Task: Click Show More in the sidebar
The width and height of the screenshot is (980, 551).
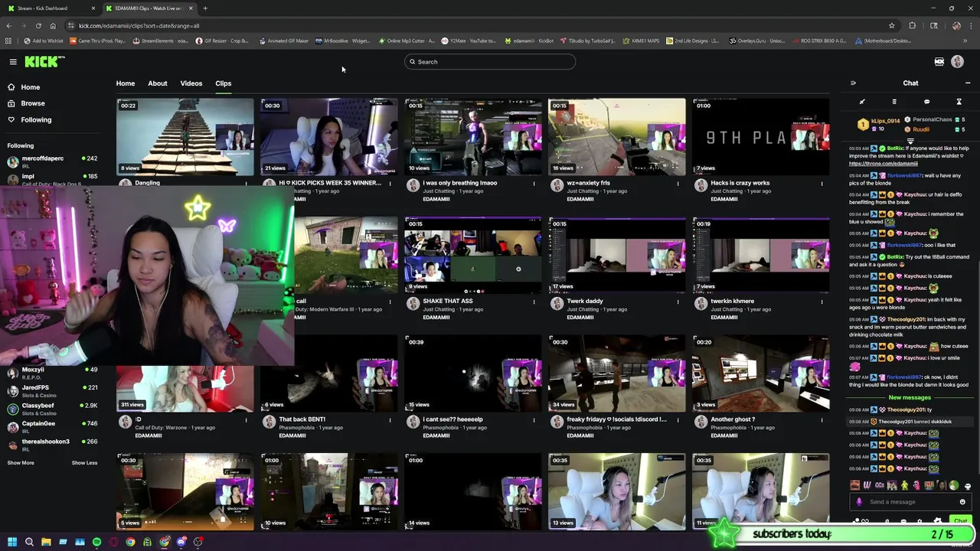Action: (x=21, y=463)
